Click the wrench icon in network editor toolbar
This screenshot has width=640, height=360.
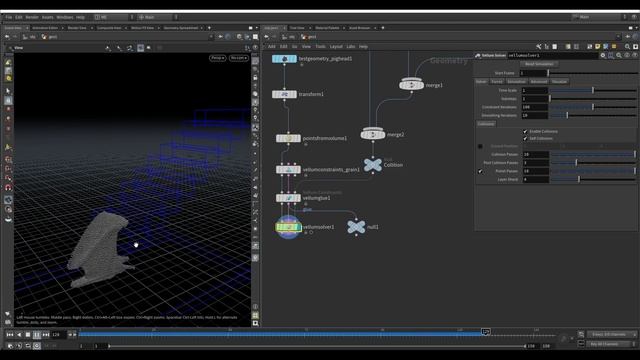(539, 47)
